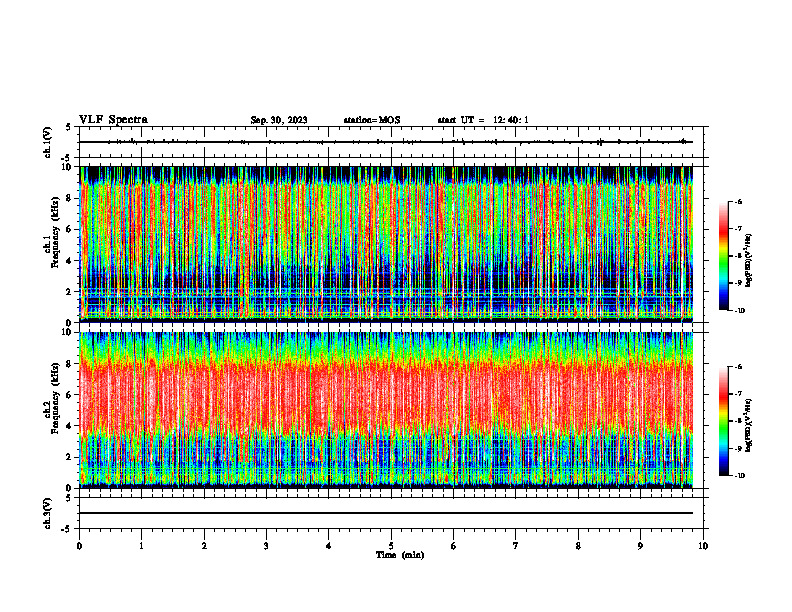The width and height of the screenshot is (792, 612).
Task: Click time axis tick label "1"
Action: click(141, 546)
